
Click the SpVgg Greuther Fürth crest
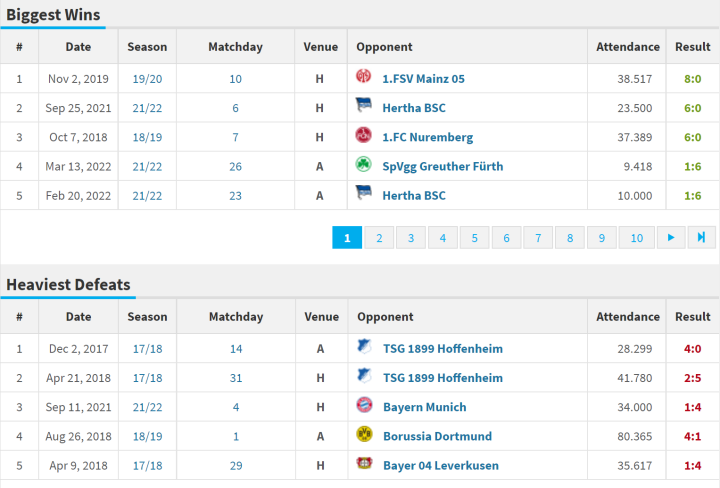pyautogui.click(x=364, y=166)
